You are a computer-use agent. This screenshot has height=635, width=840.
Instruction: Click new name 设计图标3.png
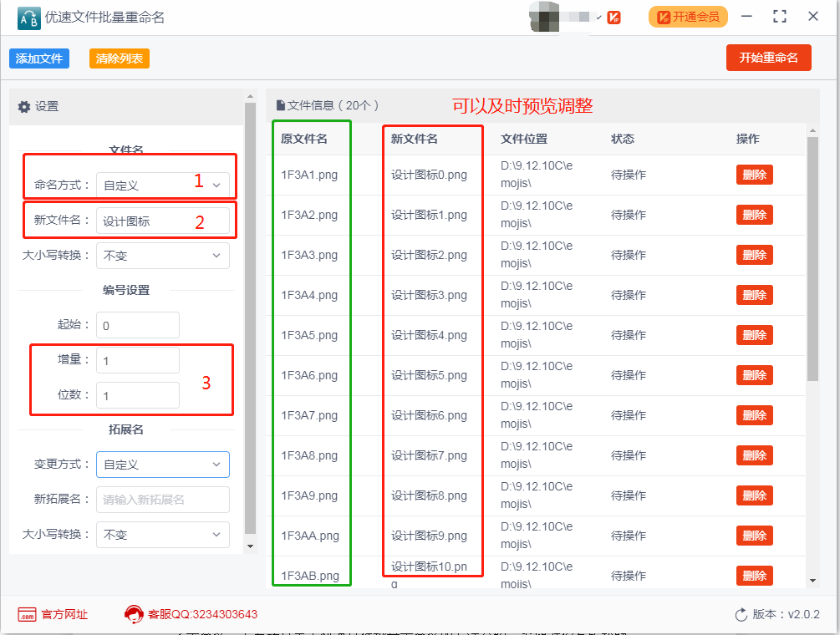[x=429, y=295]
